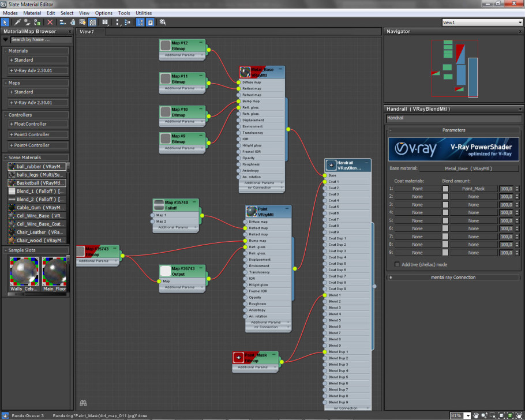Viewport: 525px width, 420px height.
Task: Click Zoom Extents Selected green icon
Action: tap(510, 415)
